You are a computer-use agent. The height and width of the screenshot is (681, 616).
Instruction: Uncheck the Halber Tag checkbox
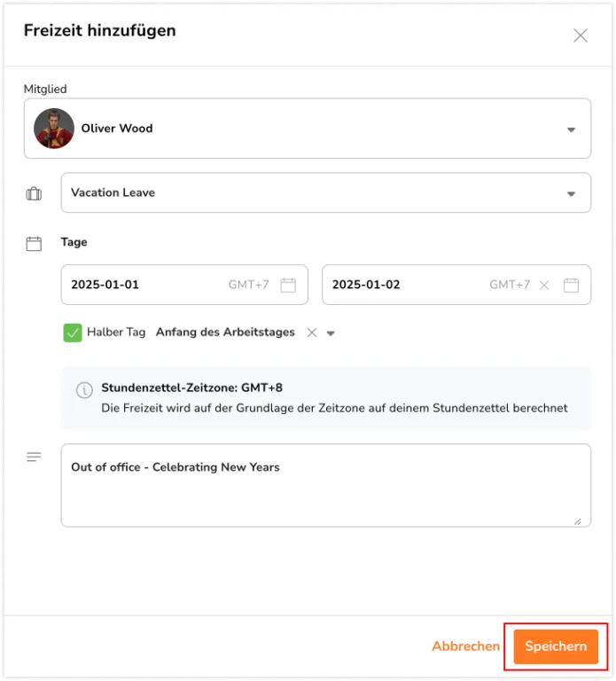(x=73, y=333)
